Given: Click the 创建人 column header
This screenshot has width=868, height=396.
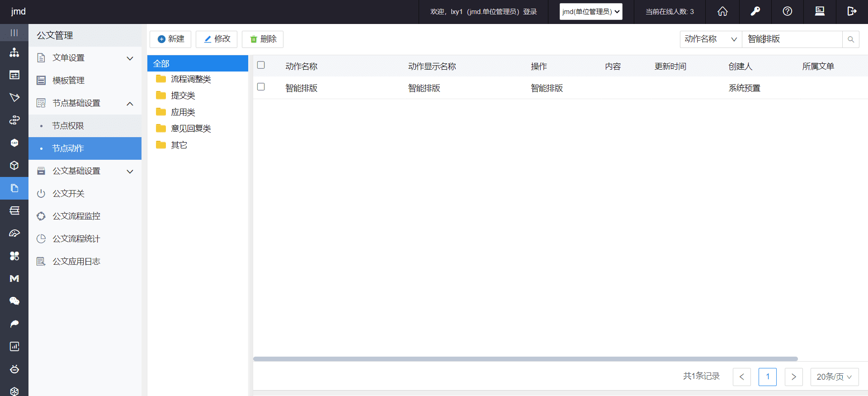Looking at the screenshot, I should coord(741,67).
